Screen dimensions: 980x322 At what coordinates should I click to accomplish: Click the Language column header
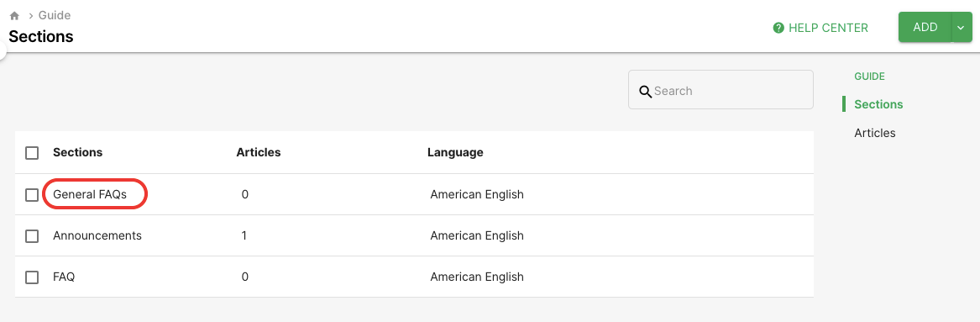455,152
